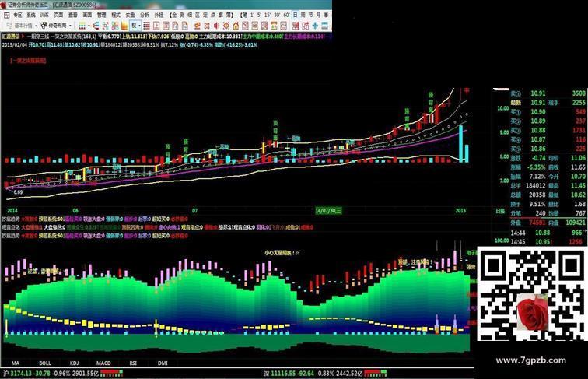Click the 汇源通信 stock name in info bar
The width and height of the screenshot is (588, 379).
click(x=11, y=37)
